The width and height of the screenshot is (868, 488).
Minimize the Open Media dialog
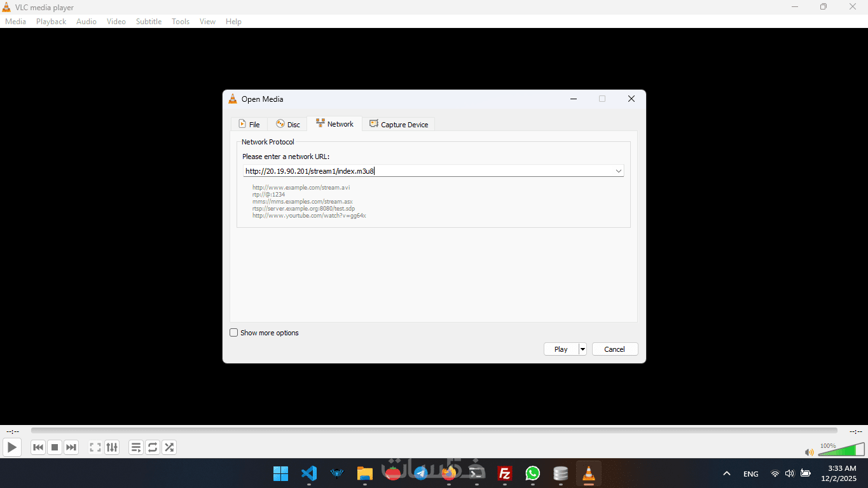tap(574, 99)
